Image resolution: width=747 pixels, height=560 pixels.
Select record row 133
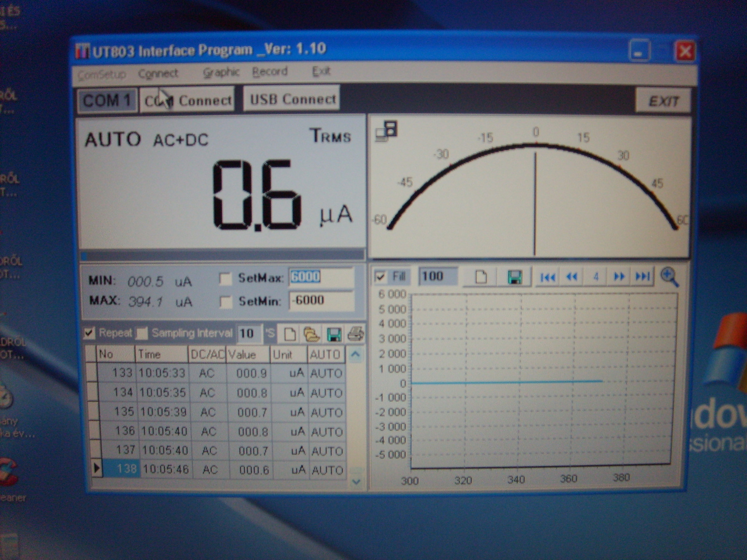[216, 373]
